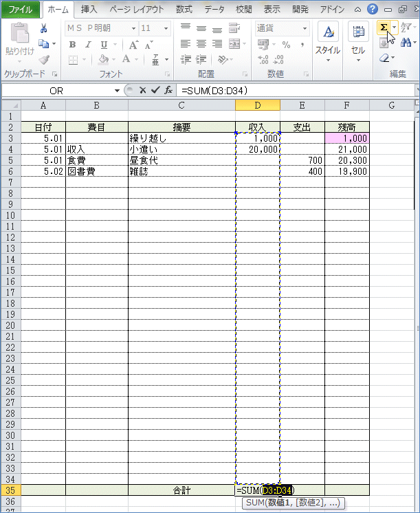Open the font name dropdown (MS P明朝)

133,28
